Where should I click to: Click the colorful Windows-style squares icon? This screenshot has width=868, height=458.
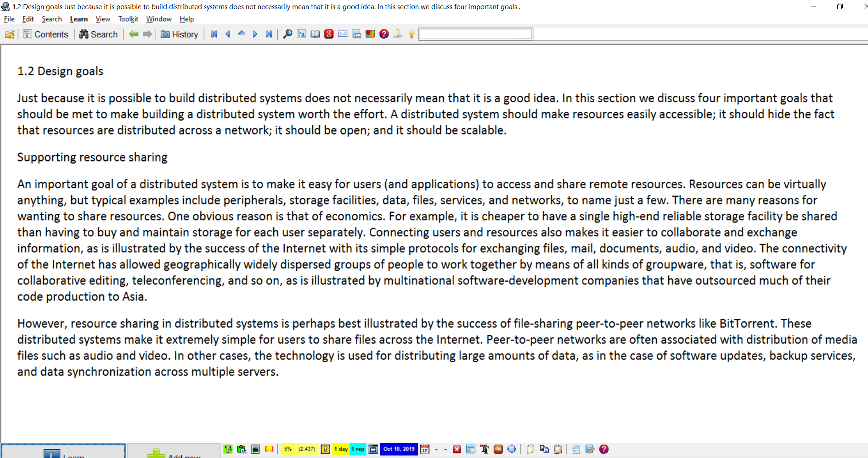[x=370, y=34]
